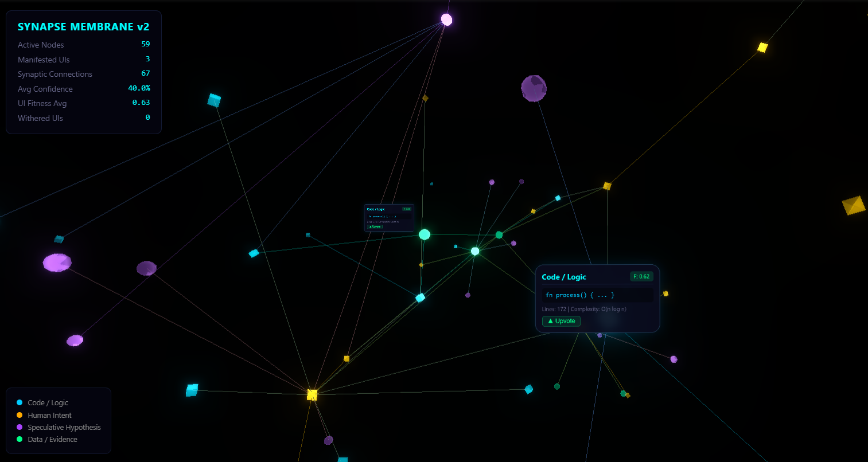Click the dark teal cube above the magenta ellipsoid

click(x=59, y=238)
